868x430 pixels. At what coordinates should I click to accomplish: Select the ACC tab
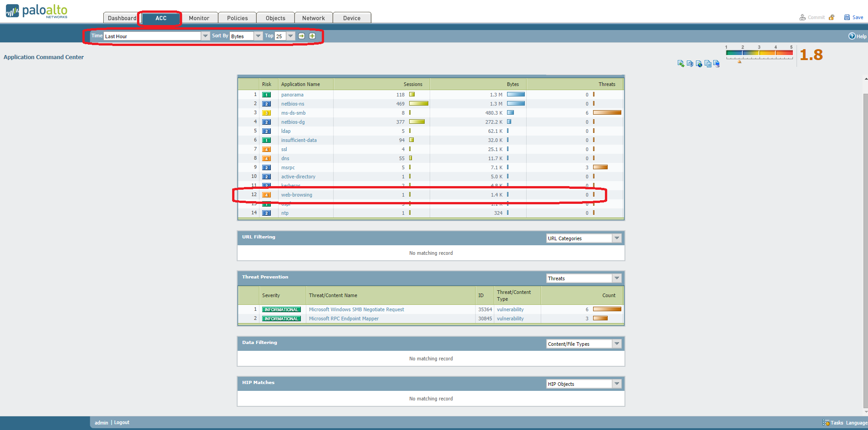161,18
